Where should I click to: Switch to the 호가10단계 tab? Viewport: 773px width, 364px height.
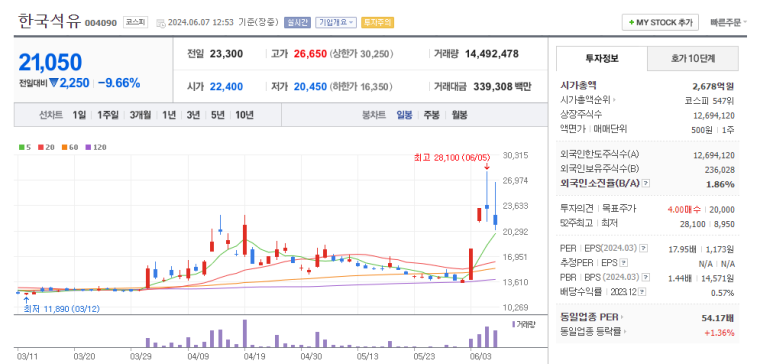pyautogui.click(x=693, y=59)
